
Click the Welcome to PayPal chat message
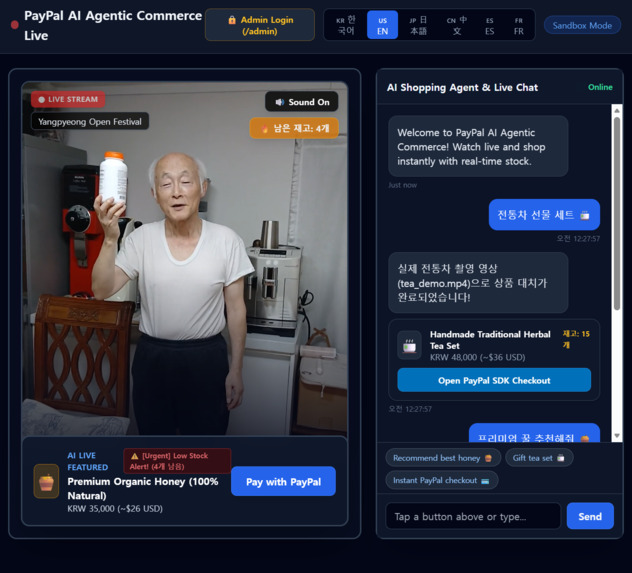[x=478, y=146]
